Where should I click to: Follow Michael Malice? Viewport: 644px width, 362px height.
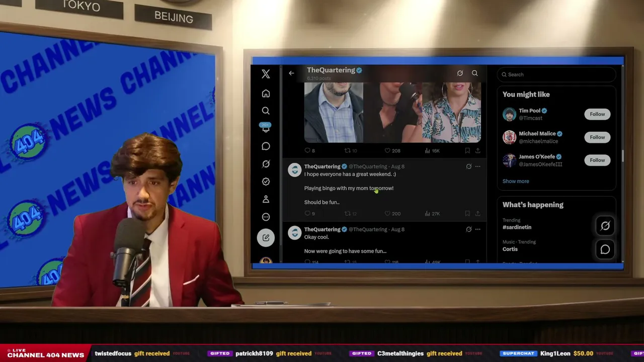coord(597,137)
